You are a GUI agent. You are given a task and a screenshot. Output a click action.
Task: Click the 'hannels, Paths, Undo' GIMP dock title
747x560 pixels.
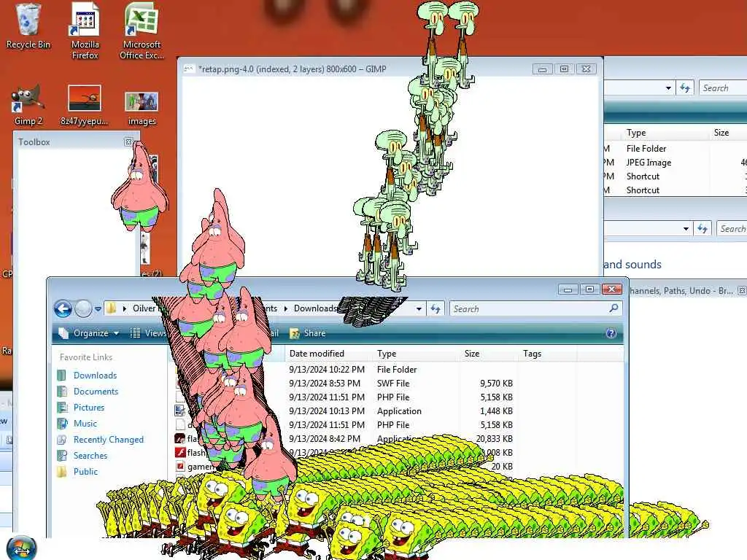[681, 290]
